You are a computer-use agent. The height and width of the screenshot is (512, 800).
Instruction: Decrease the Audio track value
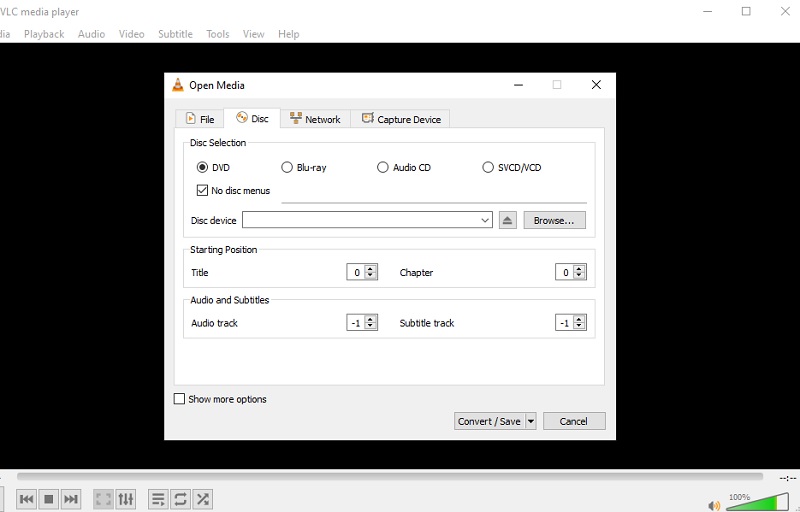(x=371, y=326)
